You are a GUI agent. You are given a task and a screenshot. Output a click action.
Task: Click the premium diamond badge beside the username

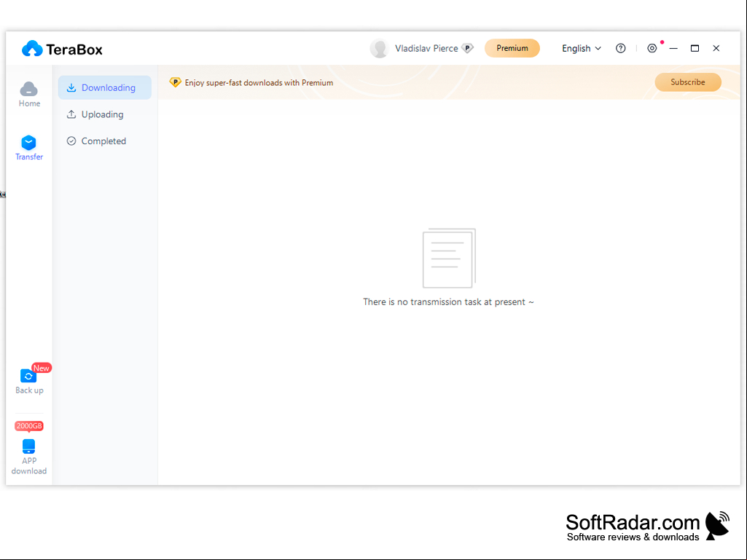(468, 48)
